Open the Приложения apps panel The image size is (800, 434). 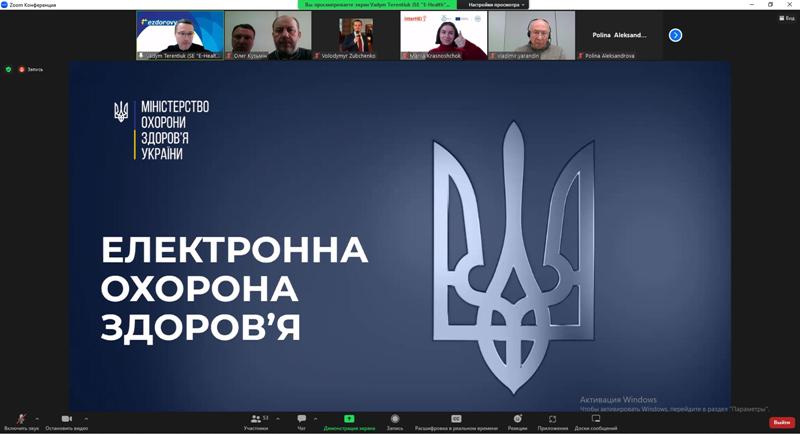tap(553, 423)
